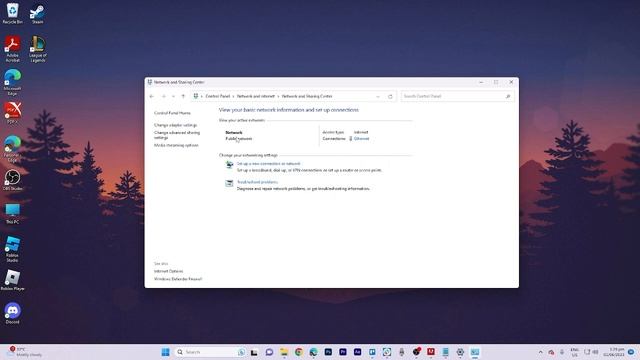Screen dimensions: 640x360
Task: Select the Discord desktop icon
Action: (13, 313)
